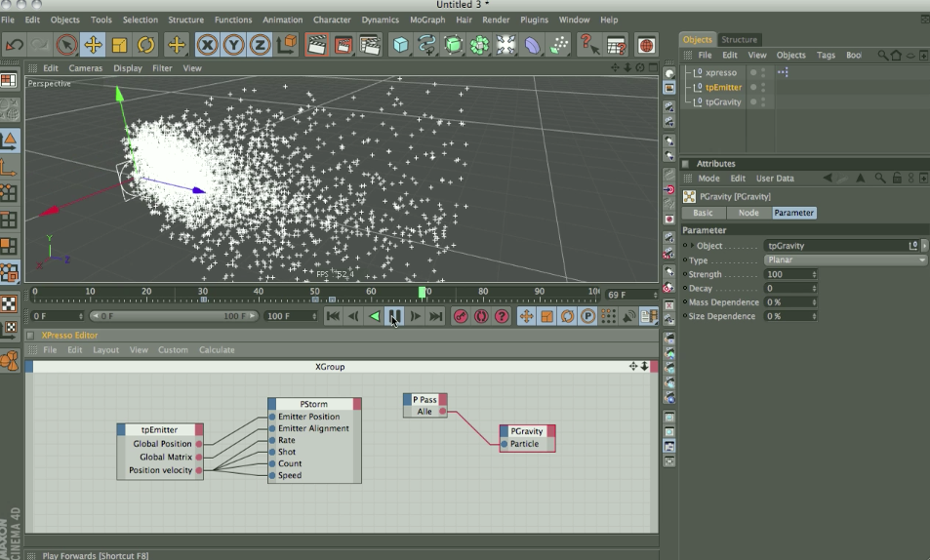930x560 pixels.
Task: Adjust the Decay stepper arrows
Action: pos(814,289)
